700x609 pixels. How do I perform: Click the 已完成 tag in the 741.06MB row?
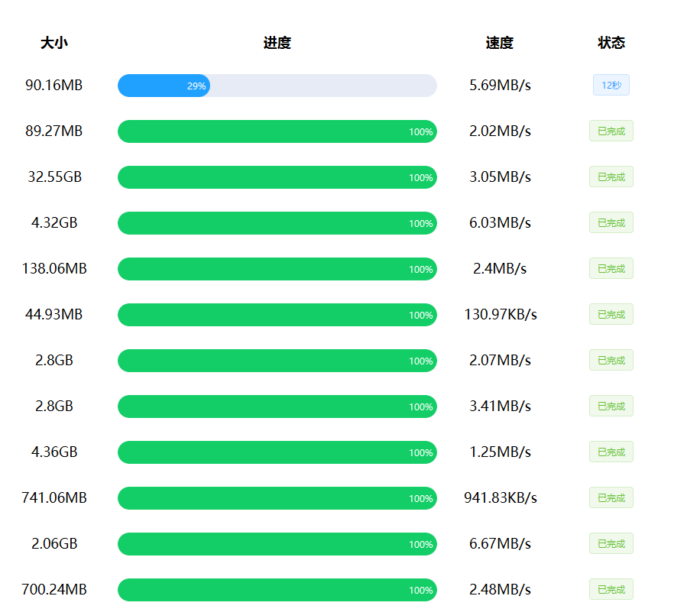click(x=611, y=497)
